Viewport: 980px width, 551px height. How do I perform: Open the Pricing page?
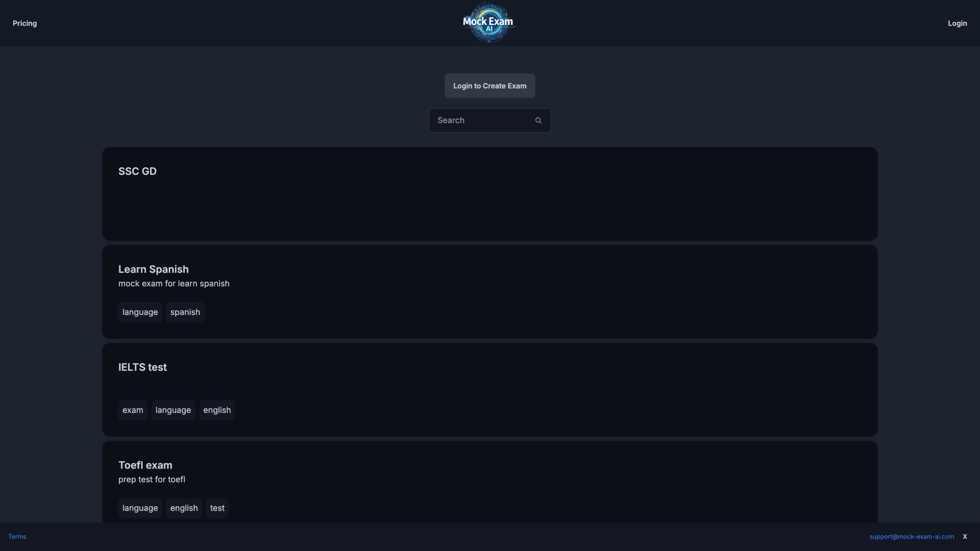point(25,23)
